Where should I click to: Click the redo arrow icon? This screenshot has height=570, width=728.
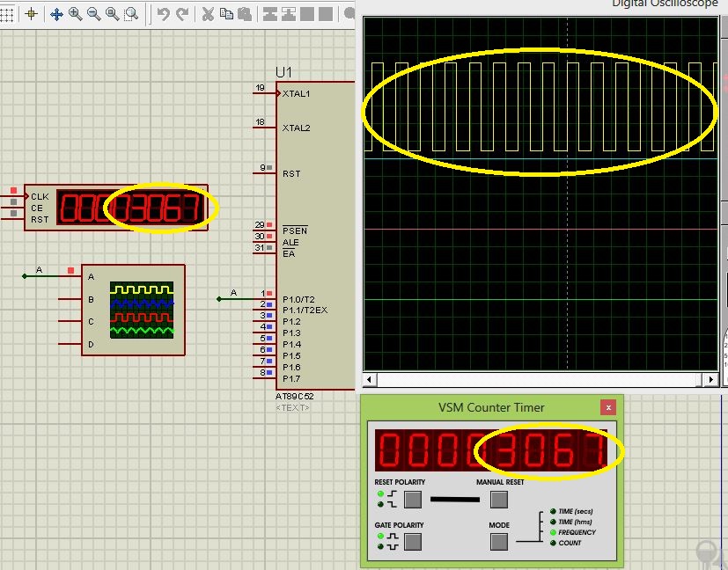(182, 14)
